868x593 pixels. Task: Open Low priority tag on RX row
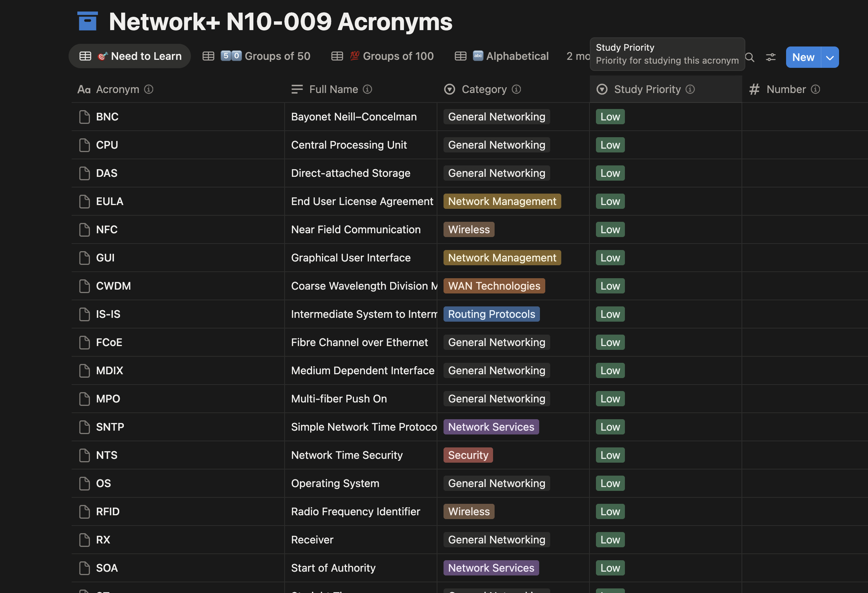(x=610, y=540)
